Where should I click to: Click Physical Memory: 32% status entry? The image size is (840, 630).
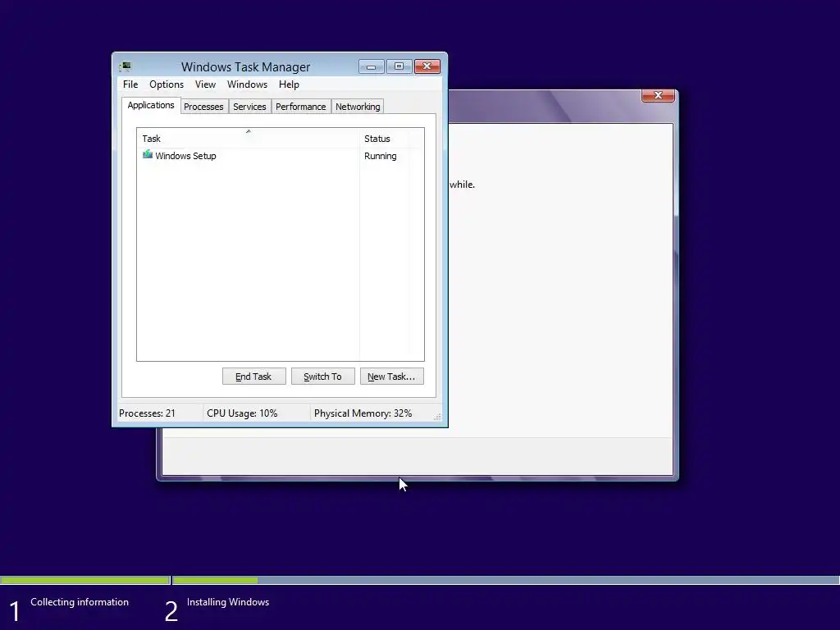pos(363,413)
